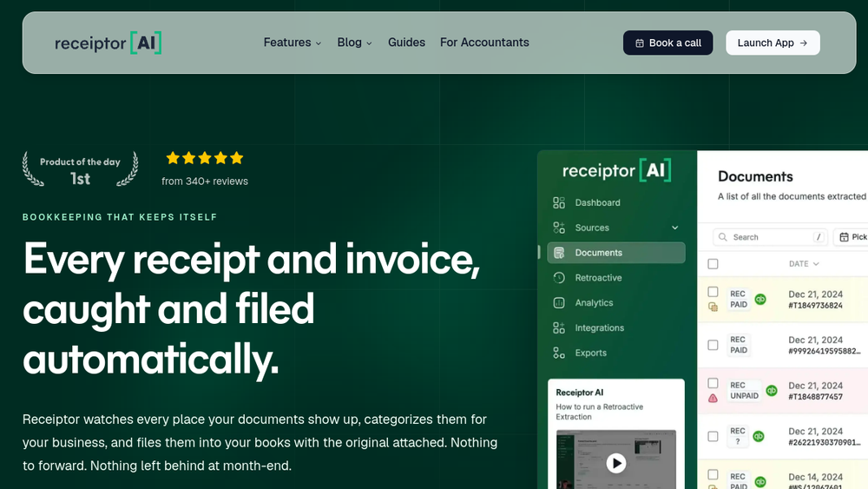This screenshot has width=868, height=489.
Task: Click the search magnifier icon
Action: [x=723, y=237]
